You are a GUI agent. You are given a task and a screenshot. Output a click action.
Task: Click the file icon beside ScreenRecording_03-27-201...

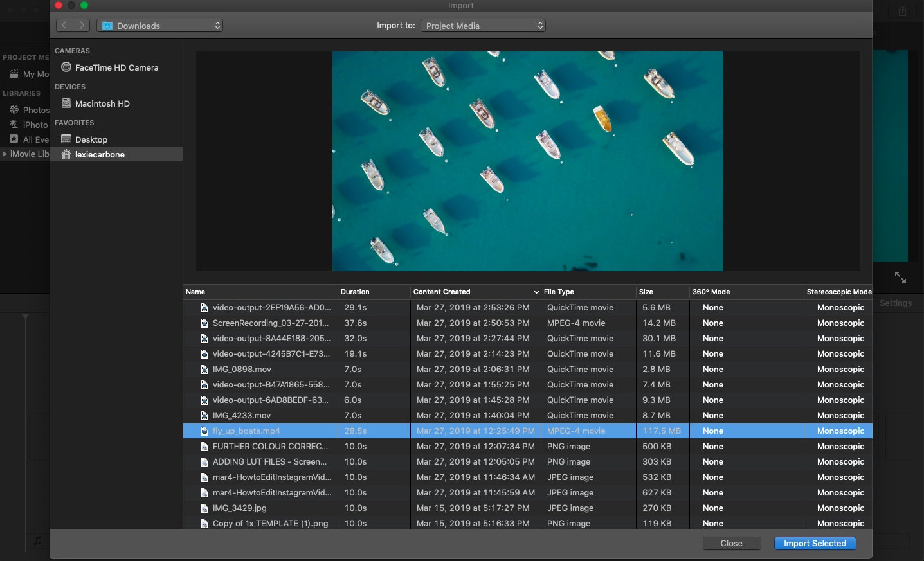click(204, 323)
